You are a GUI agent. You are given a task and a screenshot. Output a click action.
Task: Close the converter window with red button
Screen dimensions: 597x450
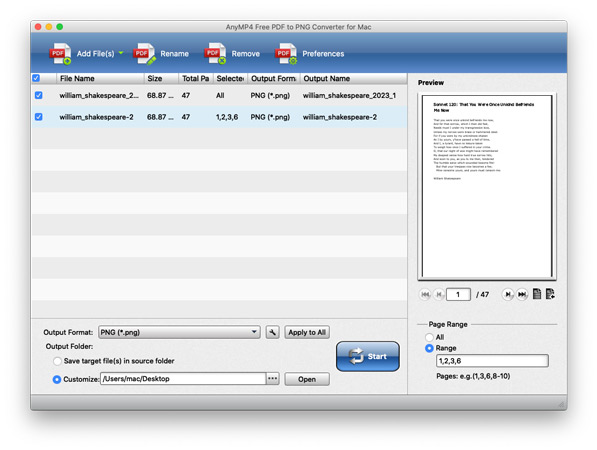(x=38, y=27)
